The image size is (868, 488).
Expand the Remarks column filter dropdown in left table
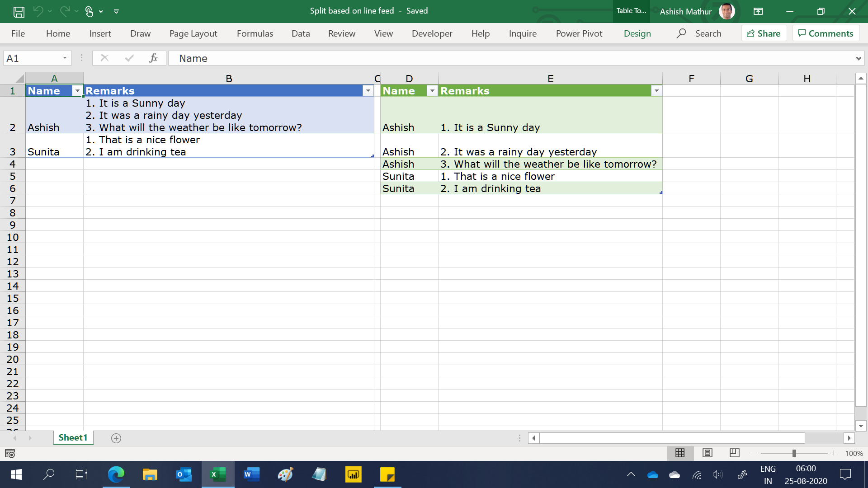(x=368, y=90)
